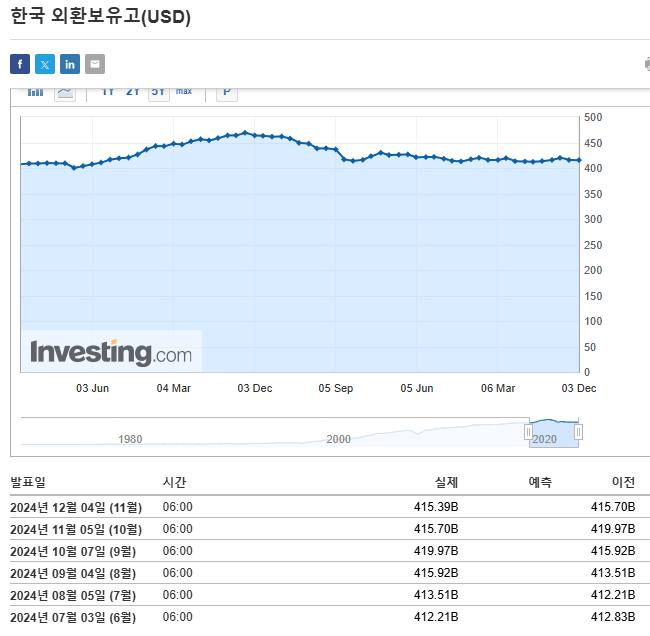Click the Investing.com logo on chart
This screenshot has height=636, width=650.
click(x=111, y=353)
